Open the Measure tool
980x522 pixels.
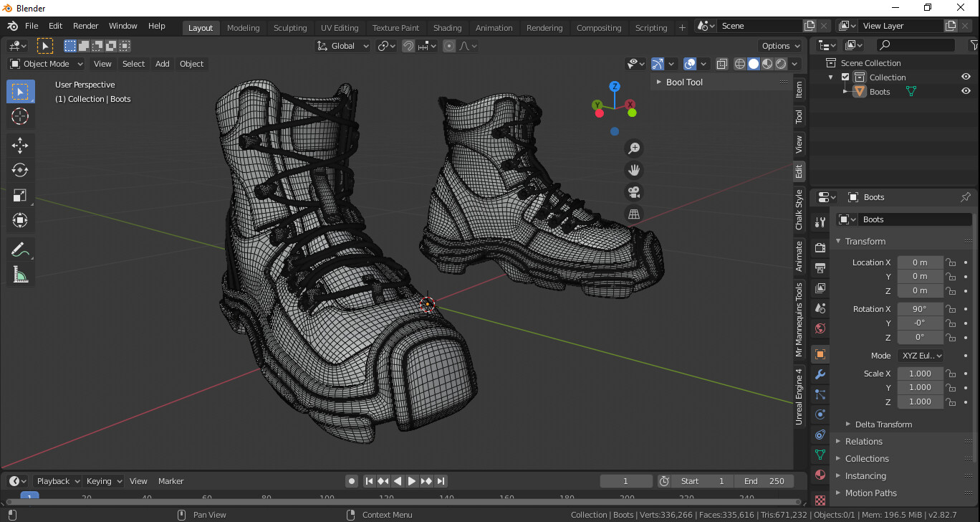point(20,274)
